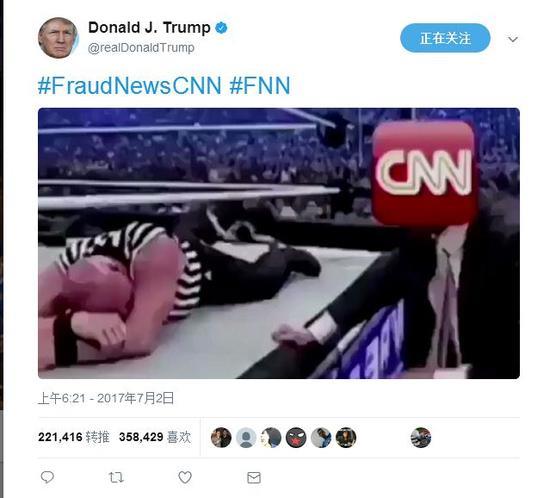Open the @realDonaldTrump handle
This screenshot has width=550, height=498.
point(141,48)
